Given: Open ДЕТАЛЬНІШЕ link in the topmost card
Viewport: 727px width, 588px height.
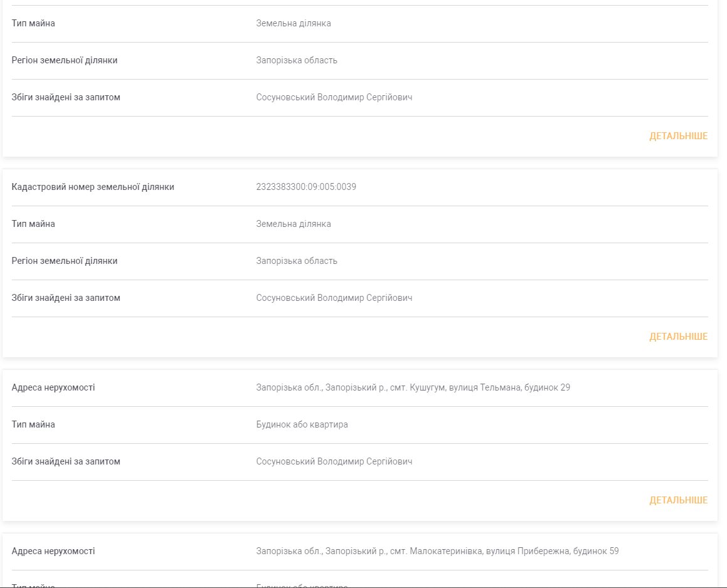Looking at the screenshot, I should [x=678, y=136].
